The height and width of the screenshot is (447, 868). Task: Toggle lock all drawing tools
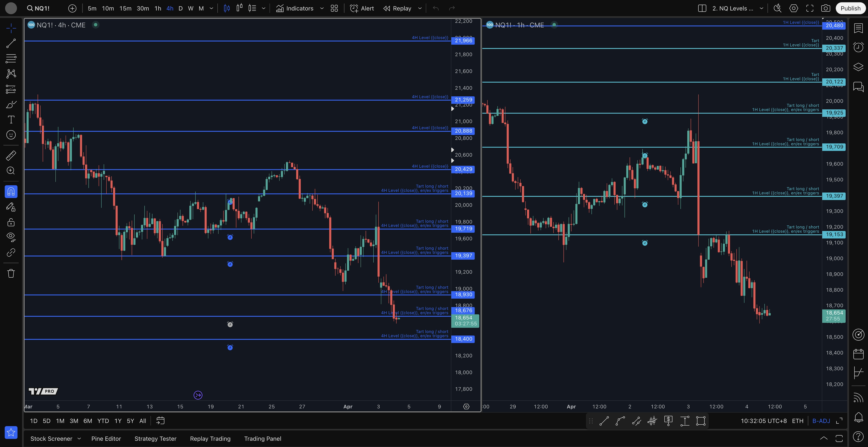click(11, 222)
